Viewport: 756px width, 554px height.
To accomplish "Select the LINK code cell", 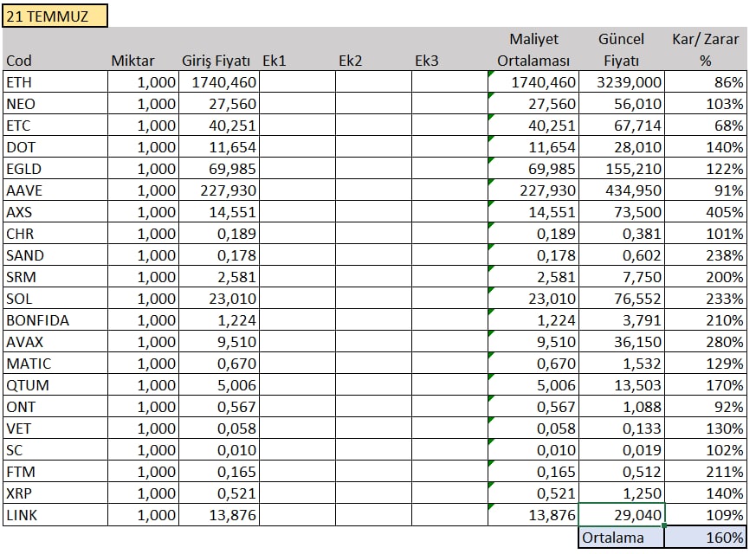I will [55, 515].
